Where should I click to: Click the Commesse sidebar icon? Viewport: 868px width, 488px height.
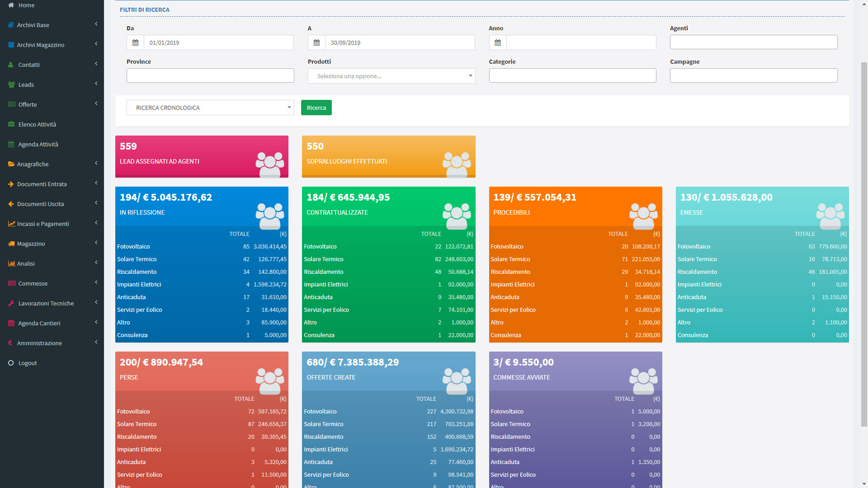(12, 283)
